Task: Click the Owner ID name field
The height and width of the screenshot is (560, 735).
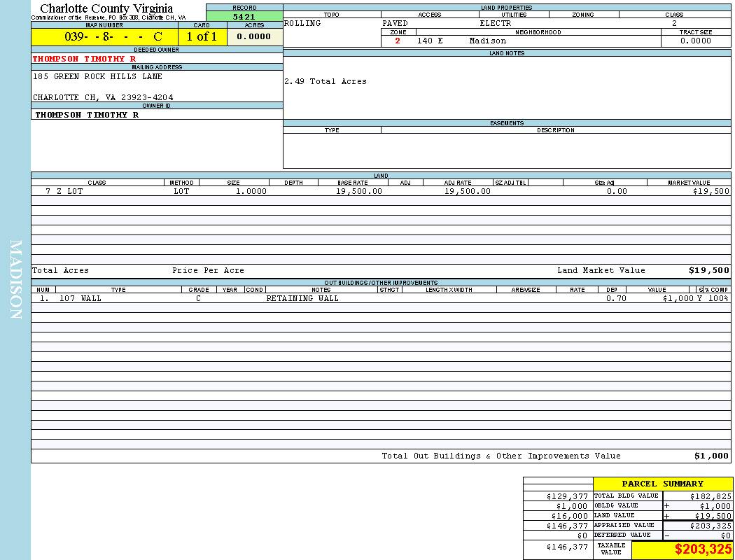Action: point(87,114)
